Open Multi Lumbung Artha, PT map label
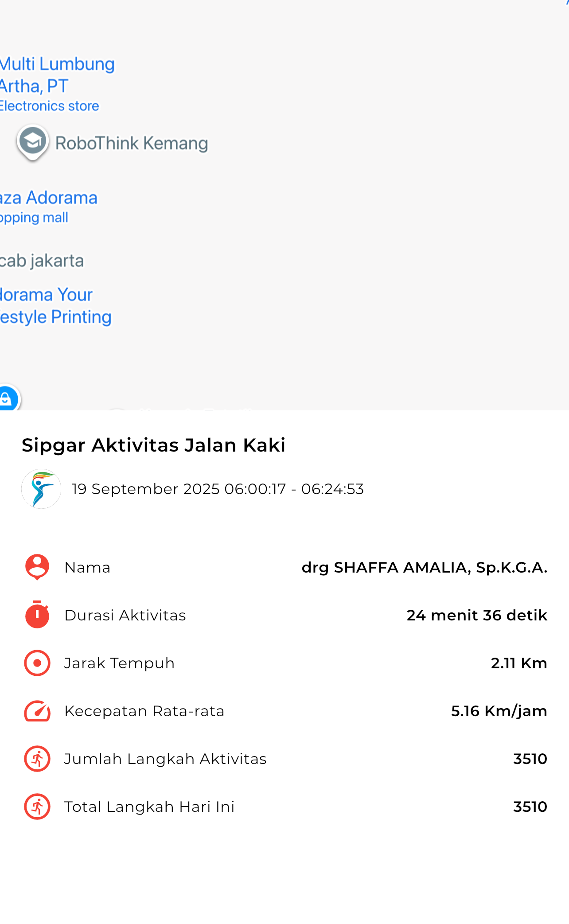The width and height of the screenshot is (569, 924). (x=57, y=75)
